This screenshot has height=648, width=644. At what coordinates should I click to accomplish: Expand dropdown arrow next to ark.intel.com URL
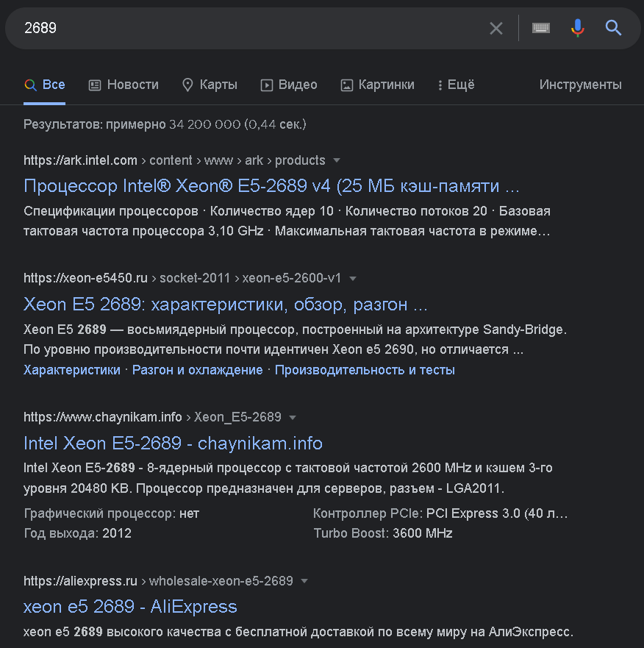(x=337, y=160)
